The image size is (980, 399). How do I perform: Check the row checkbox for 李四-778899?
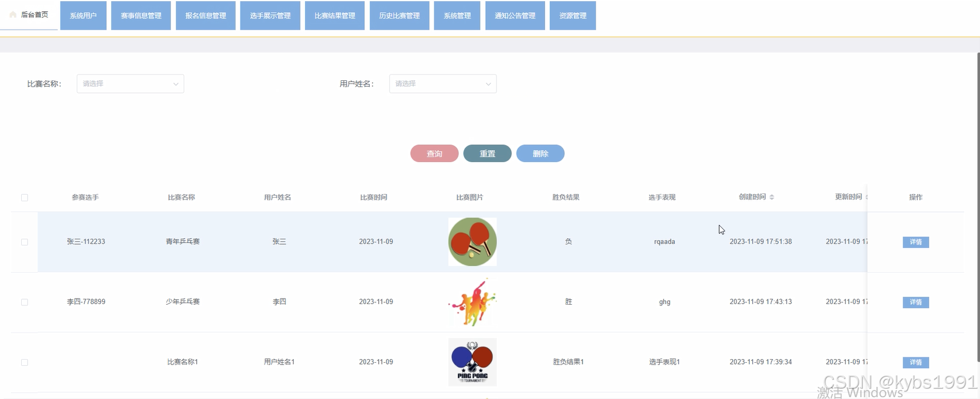click(x=25, y=302)
